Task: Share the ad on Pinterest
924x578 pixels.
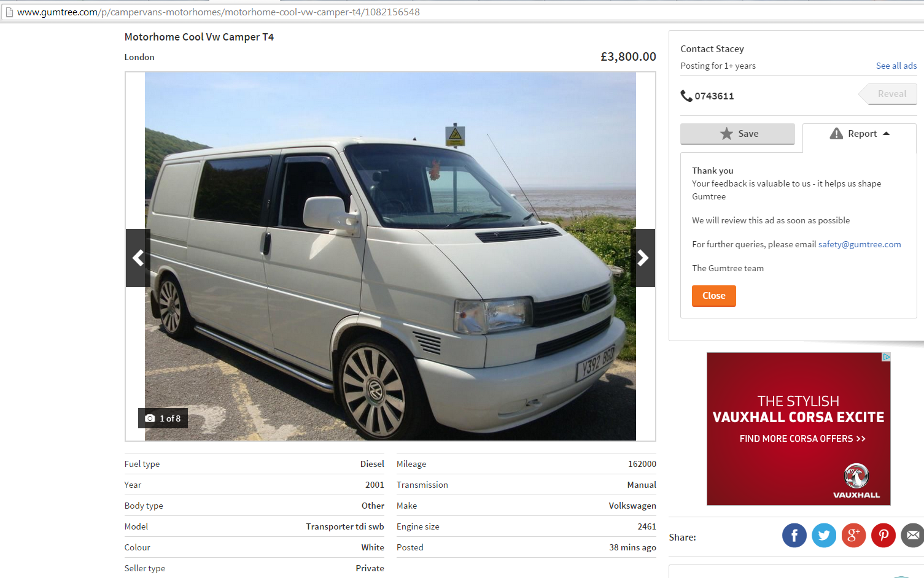Action: [x=883, y=535]
